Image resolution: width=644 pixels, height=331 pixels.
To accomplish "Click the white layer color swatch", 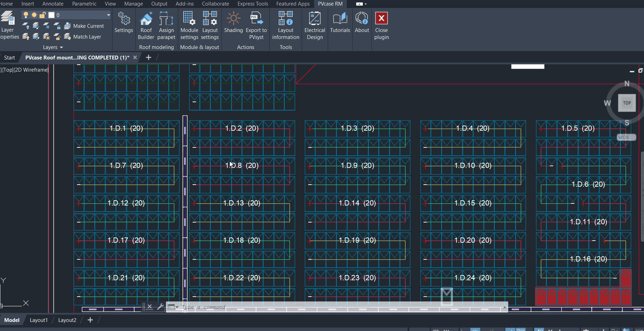I will 51,15.
